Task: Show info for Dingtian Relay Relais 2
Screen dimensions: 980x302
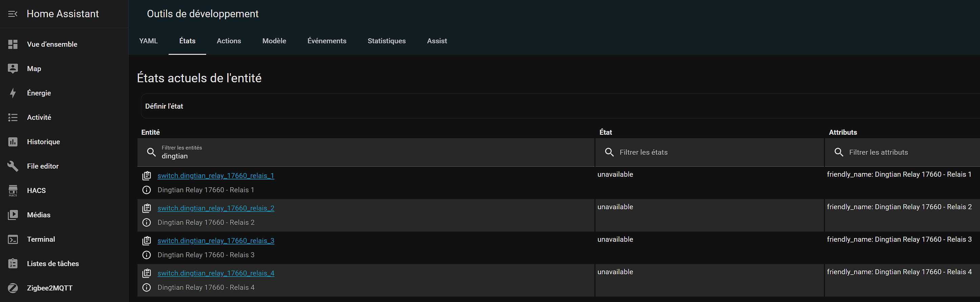Action: [147, 222]
